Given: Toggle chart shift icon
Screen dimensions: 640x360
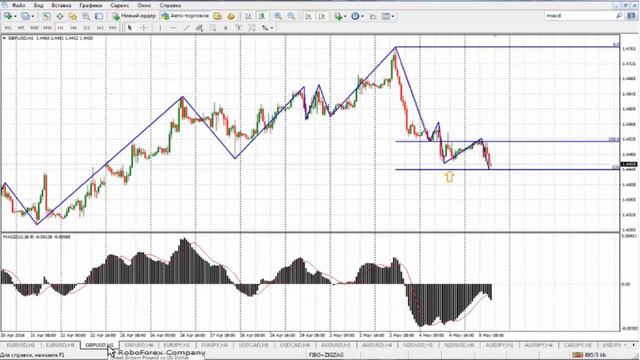Looking at the screenshot, I should coord(322,16).
